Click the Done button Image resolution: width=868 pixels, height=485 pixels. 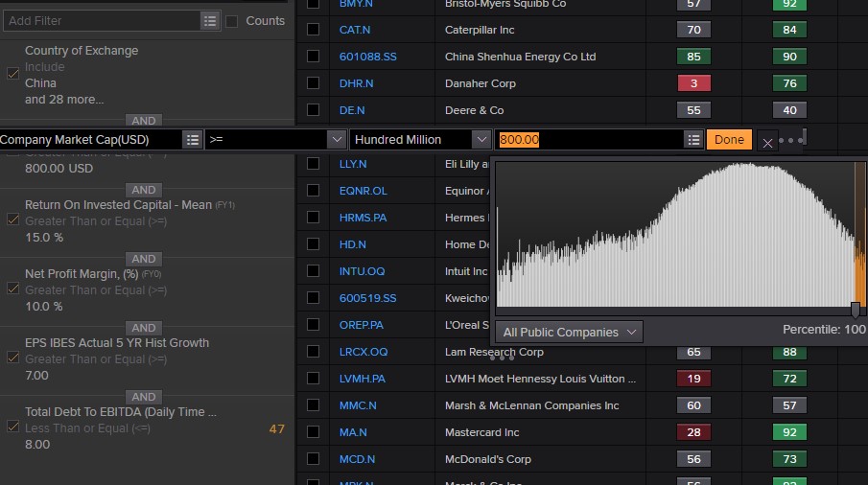click(729, 139)
